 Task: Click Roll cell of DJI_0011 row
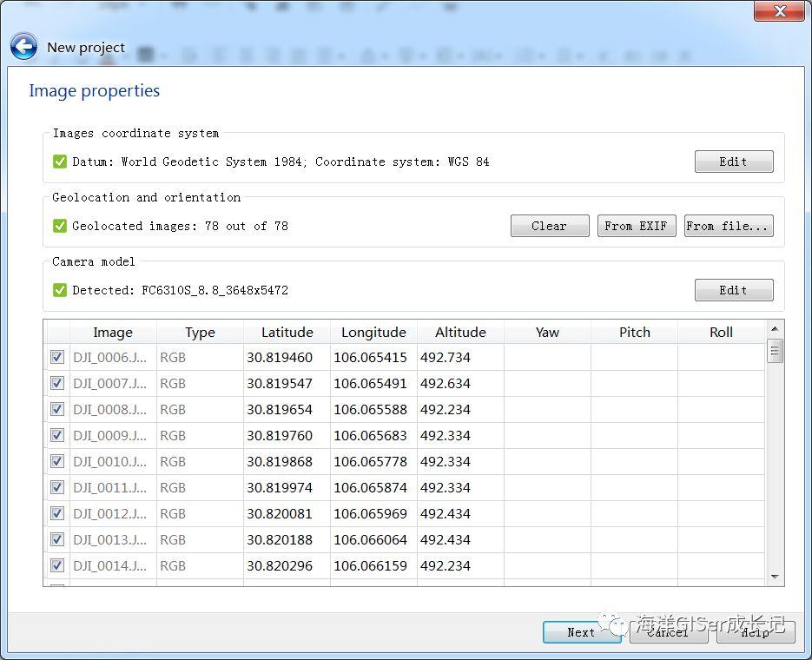721,487
